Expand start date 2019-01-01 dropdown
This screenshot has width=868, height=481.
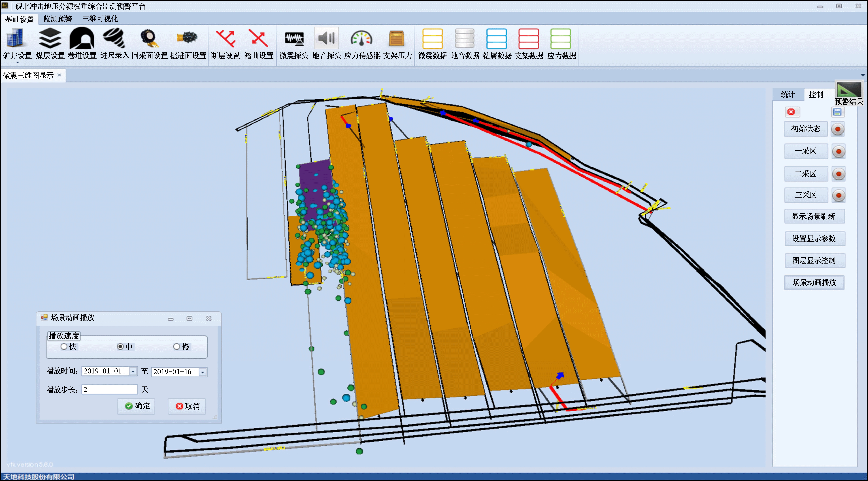click(x=133, y=371)
